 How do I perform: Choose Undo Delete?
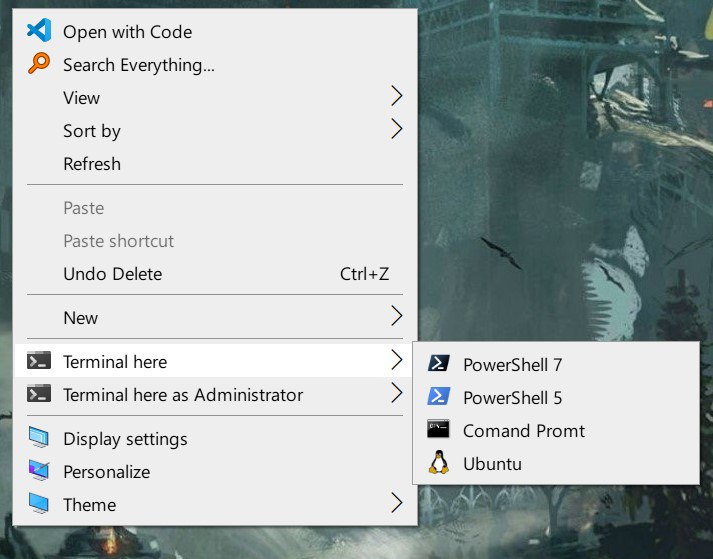point(215,273)
